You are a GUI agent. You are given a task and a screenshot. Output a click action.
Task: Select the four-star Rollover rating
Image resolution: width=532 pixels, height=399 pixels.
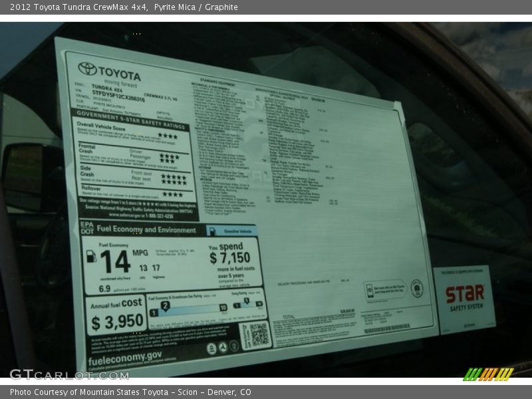click(x=172, y=194)
